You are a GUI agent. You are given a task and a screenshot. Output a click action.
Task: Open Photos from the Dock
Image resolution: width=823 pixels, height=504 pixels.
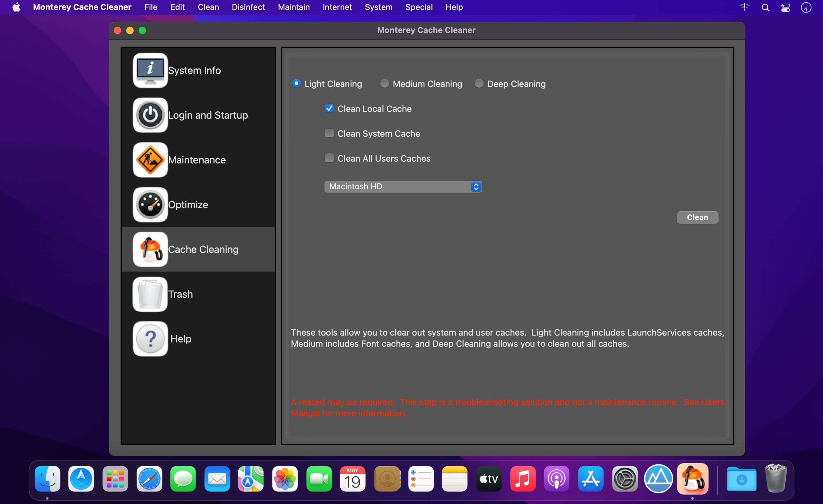285,479
